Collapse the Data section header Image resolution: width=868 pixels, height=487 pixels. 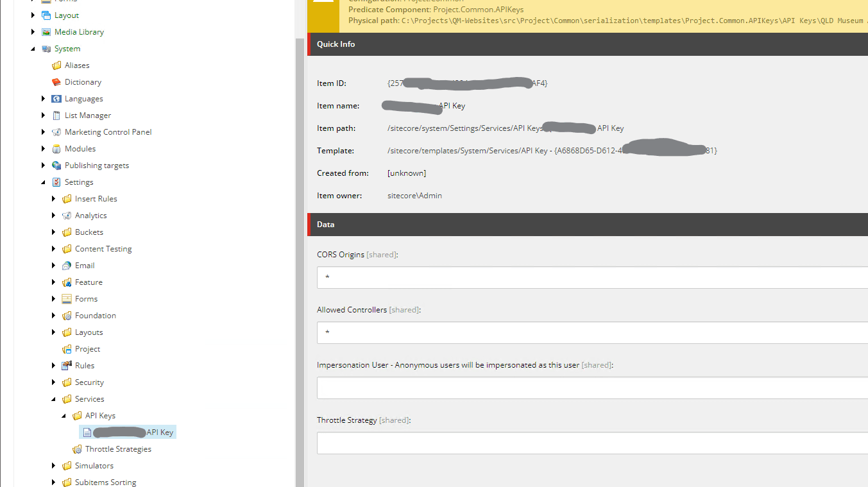pos(588,225)
